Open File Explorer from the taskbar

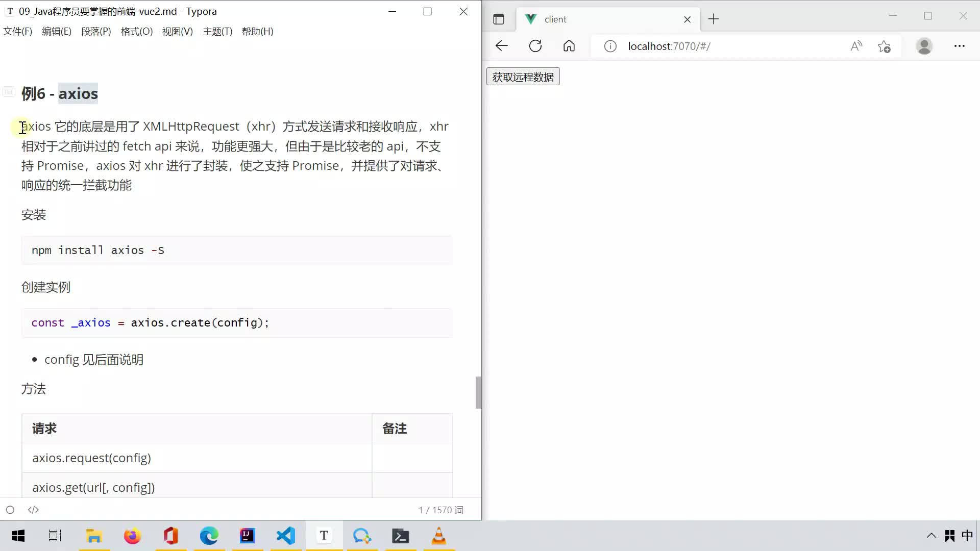(x=94, y=536)
